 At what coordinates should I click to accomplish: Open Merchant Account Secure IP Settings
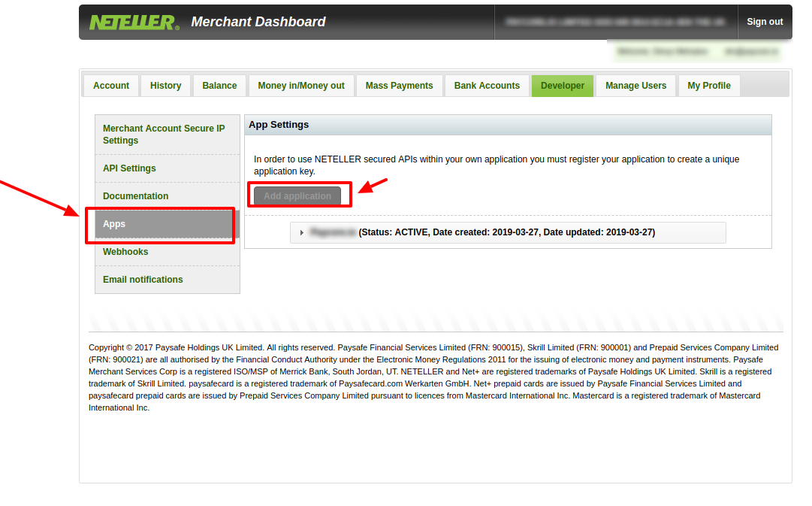[168, 135]
